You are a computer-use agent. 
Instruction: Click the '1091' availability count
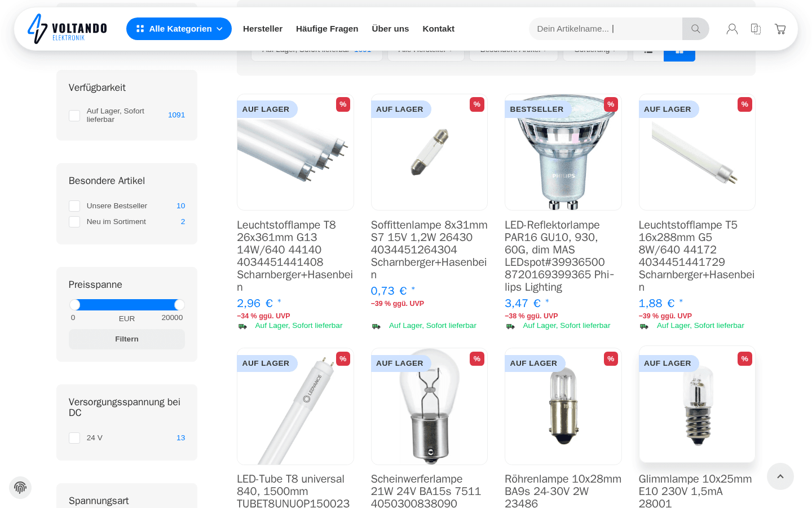click(x=176, y=115)
